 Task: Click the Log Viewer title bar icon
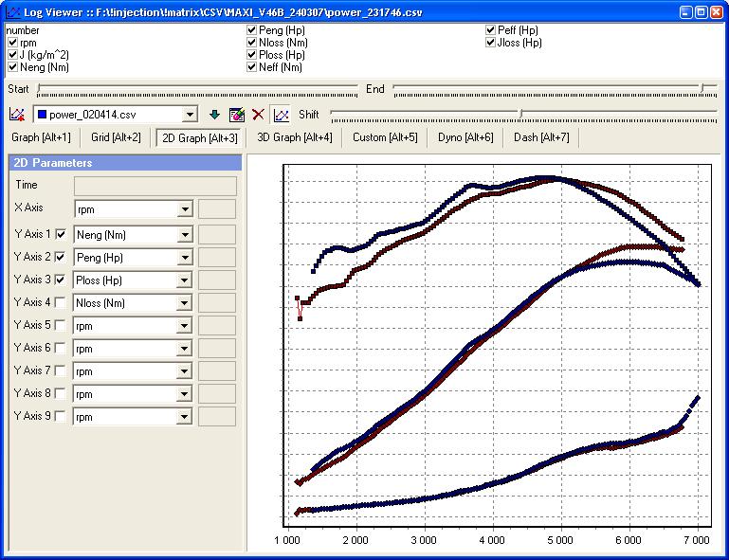11,12
